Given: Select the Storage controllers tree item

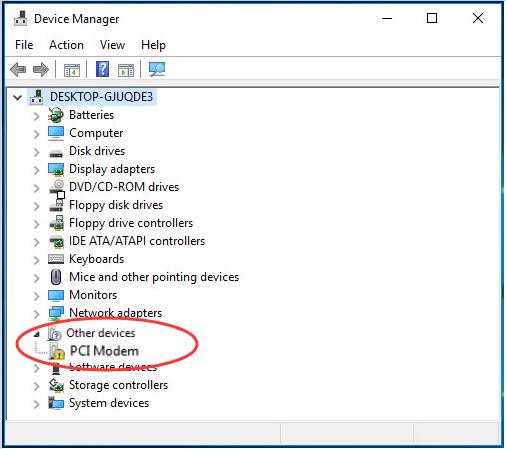Looking at the screenshot, I should tap(118, 385).
